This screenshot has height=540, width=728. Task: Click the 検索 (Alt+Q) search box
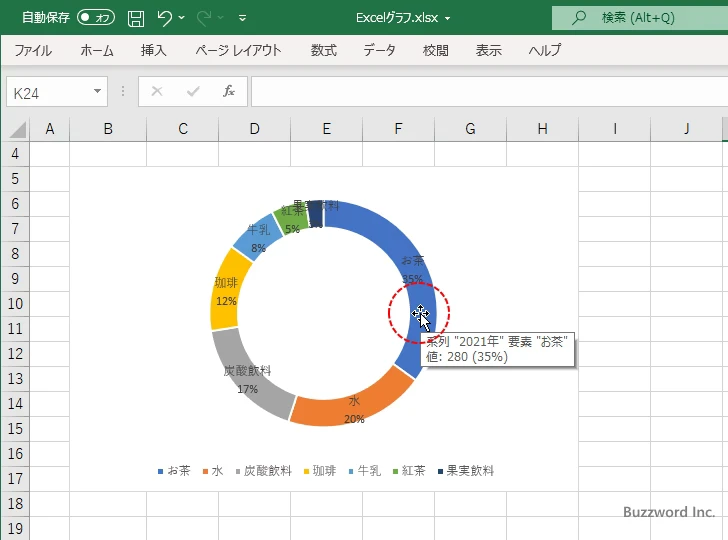click(640, 18)
